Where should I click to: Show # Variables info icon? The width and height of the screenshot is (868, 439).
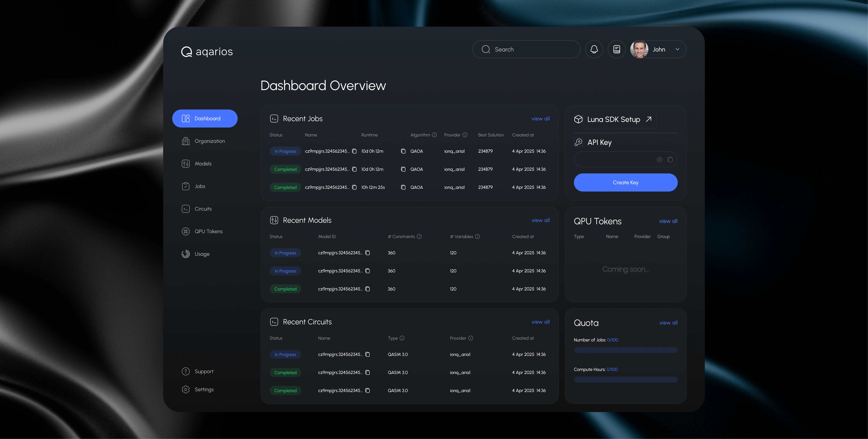(x=477, y=236)
